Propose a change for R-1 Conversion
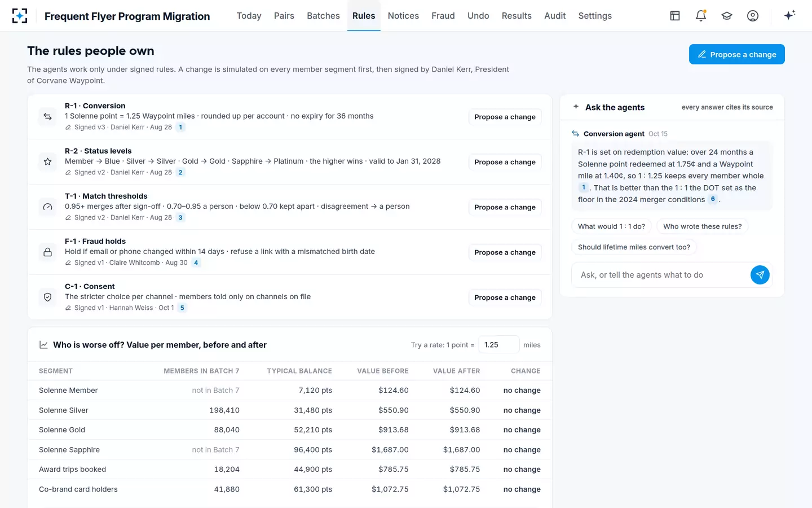This screenshot has width=812, height=508. point(505,117)
